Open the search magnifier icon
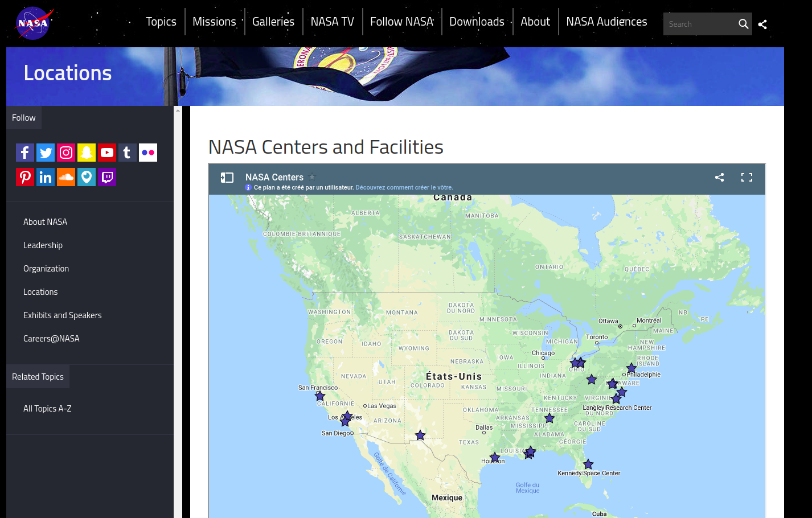The height and width of the screenshot is (518, 812). (744, 24)
